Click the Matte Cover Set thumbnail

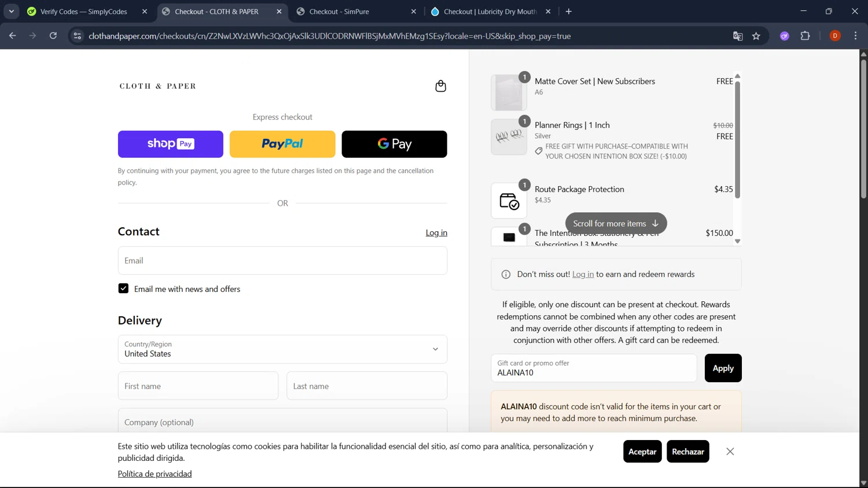click(509, 93)
